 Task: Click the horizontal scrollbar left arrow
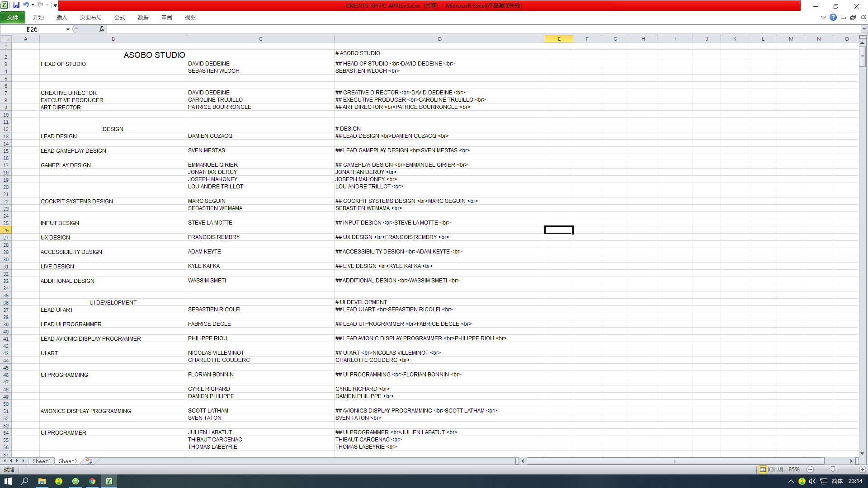[x=523, y=461]
